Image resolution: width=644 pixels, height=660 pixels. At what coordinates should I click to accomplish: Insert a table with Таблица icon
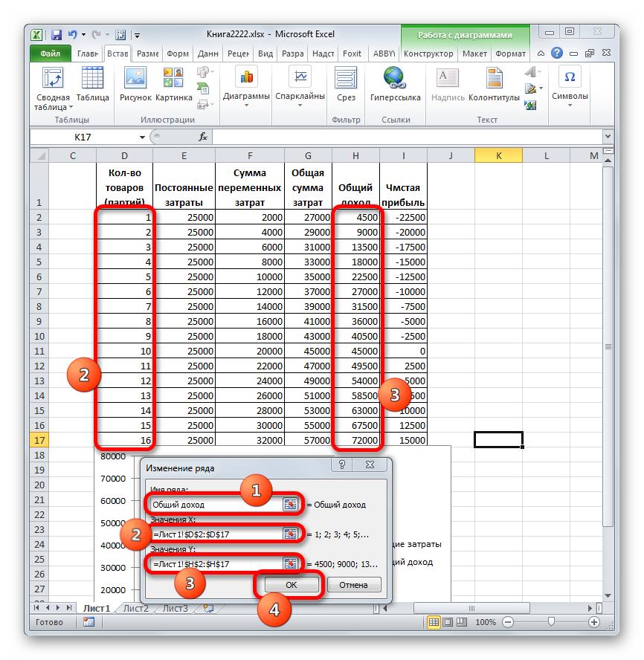coord(92,78)
